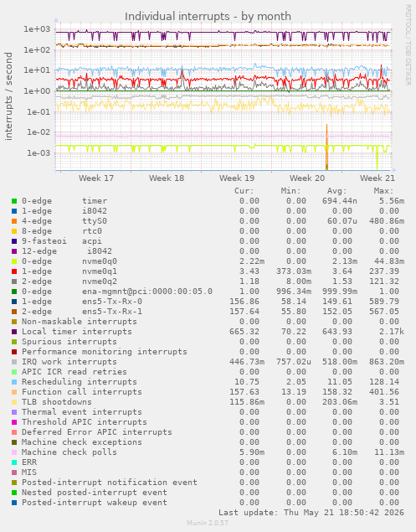Click the IRQ work interrupts legend label
This screenshot has height=532, width=416.
click(69, 362)
